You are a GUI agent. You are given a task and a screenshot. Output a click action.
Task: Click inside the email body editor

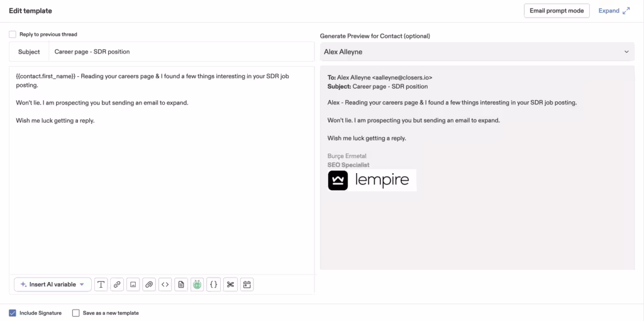[x=162, y=189]
